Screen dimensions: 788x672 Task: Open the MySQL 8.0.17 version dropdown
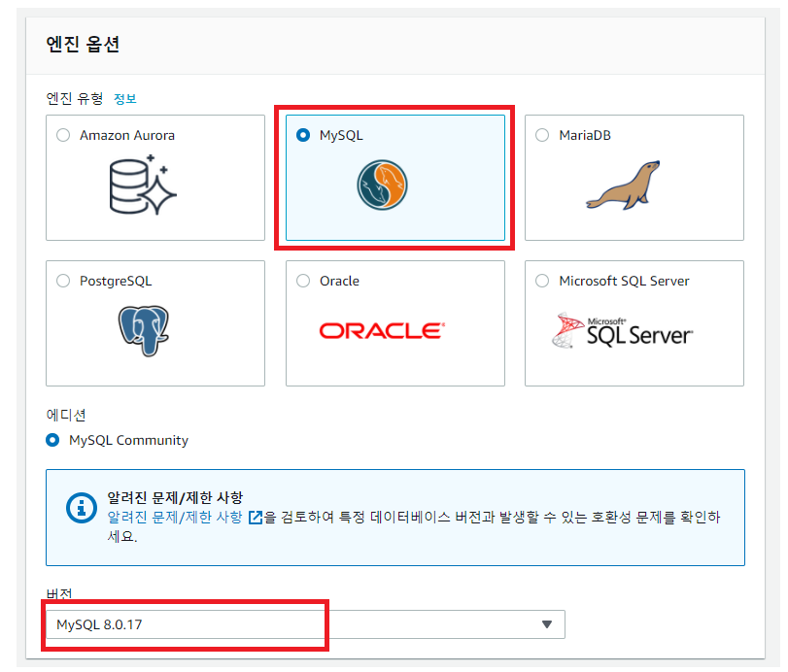point(305,624)
